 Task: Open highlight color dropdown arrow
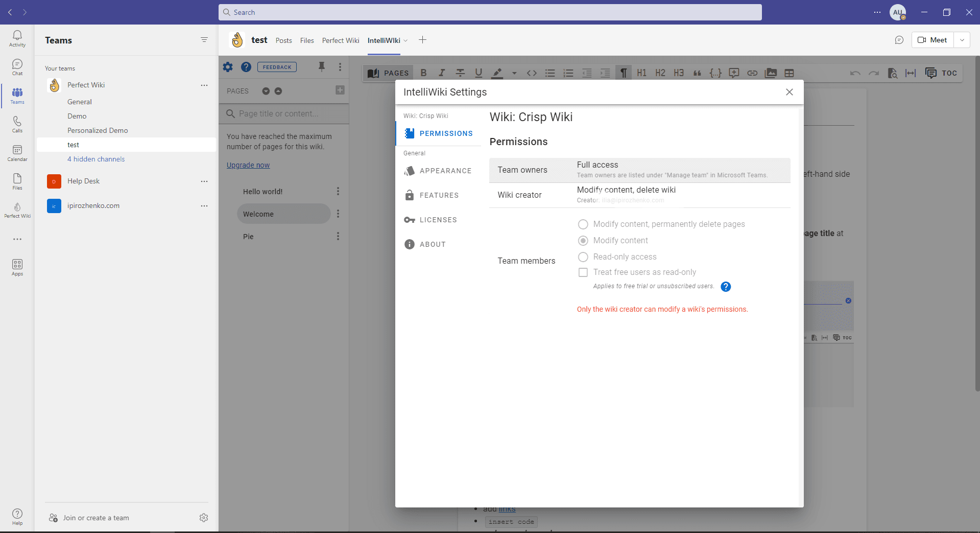coord(514,73)
